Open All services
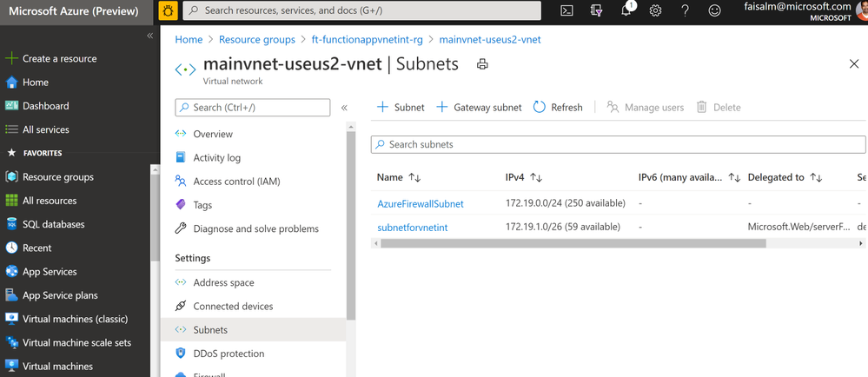 46,129
